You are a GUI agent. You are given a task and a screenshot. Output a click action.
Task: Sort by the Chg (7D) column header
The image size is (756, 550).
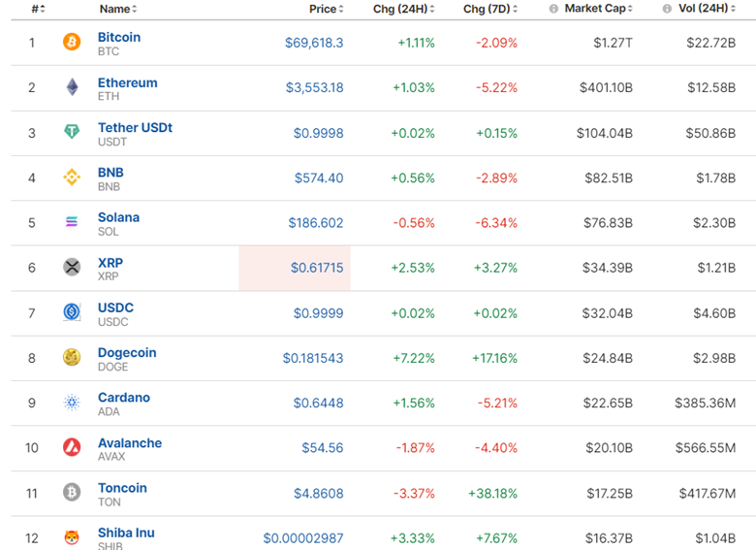pyautogui.click(x=490, y=9)
